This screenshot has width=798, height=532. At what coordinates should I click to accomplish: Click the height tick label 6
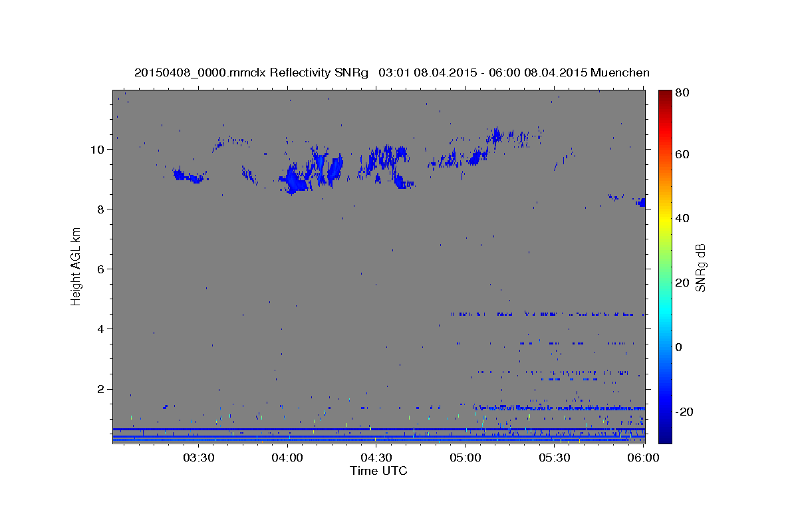click(x=100, y=269)
